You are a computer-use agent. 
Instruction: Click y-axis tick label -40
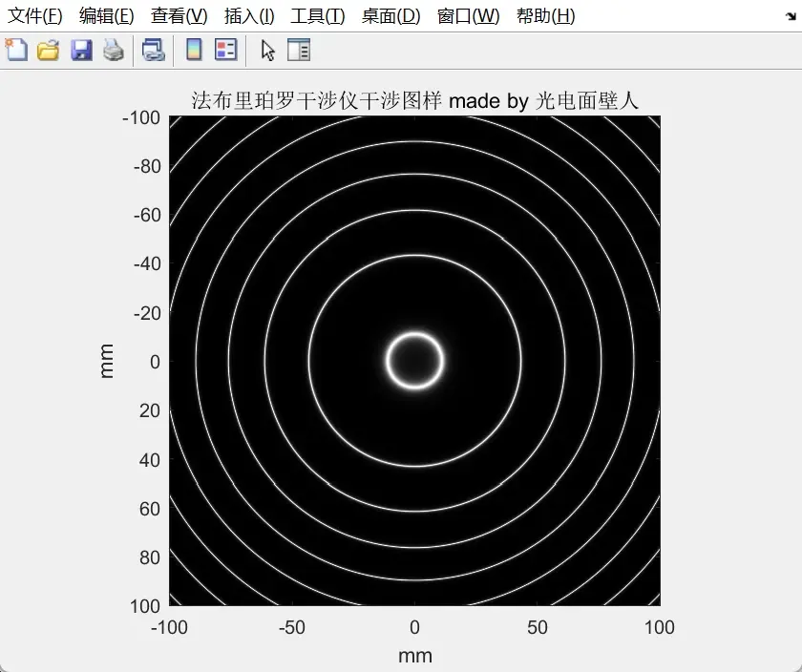click(147, 263)
